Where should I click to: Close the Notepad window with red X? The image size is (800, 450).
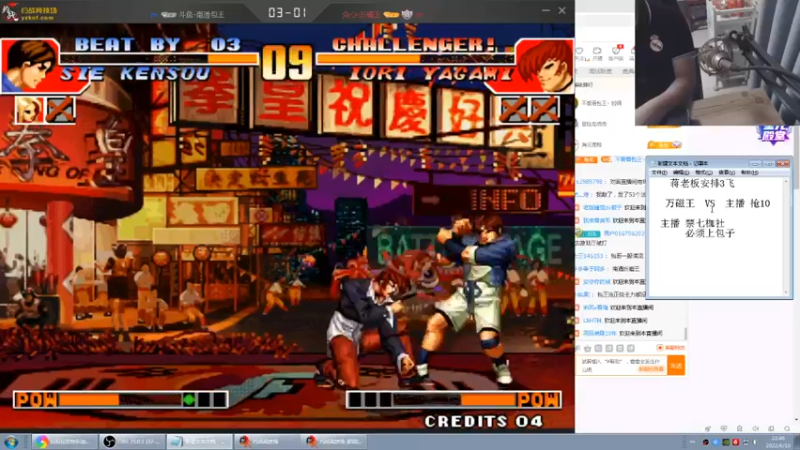pos(783,163)
